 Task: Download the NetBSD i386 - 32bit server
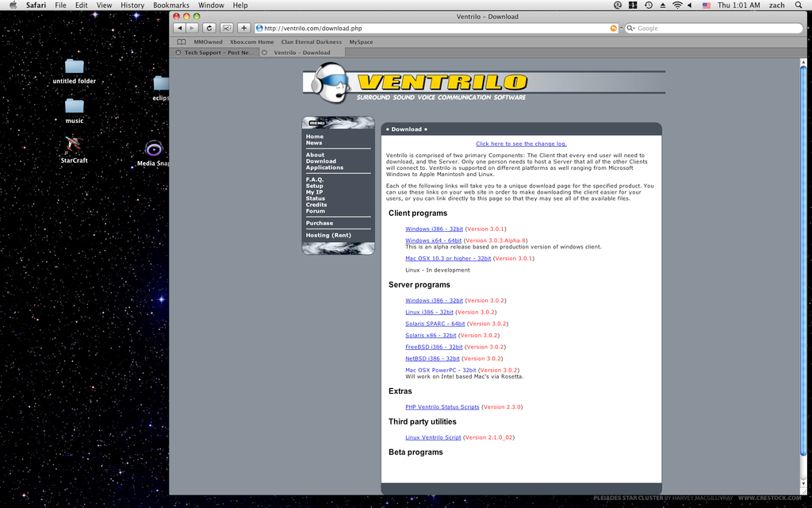432,358
